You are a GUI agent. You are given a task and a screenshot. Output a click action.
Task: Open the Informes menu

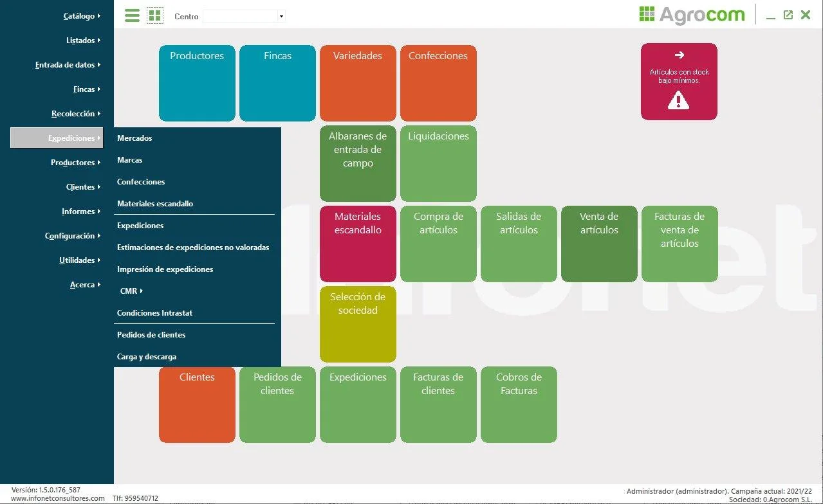[82, 212]
